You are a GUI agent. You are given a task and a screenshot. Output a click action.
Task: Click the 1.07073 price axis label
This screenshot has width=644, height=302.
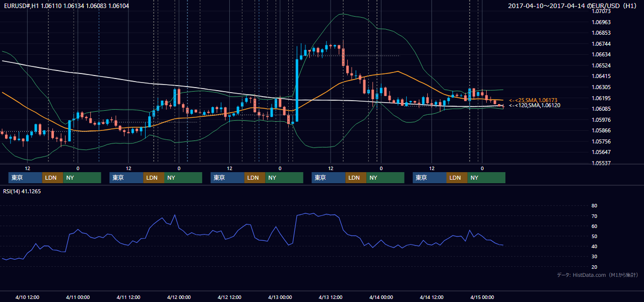point(601,11)
